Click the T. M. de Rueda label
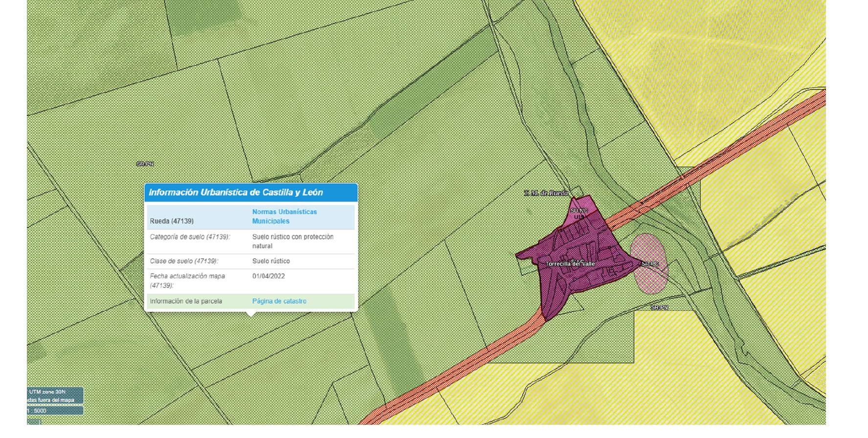This screenshot has width=868, height=438. [x=546, y=193]
